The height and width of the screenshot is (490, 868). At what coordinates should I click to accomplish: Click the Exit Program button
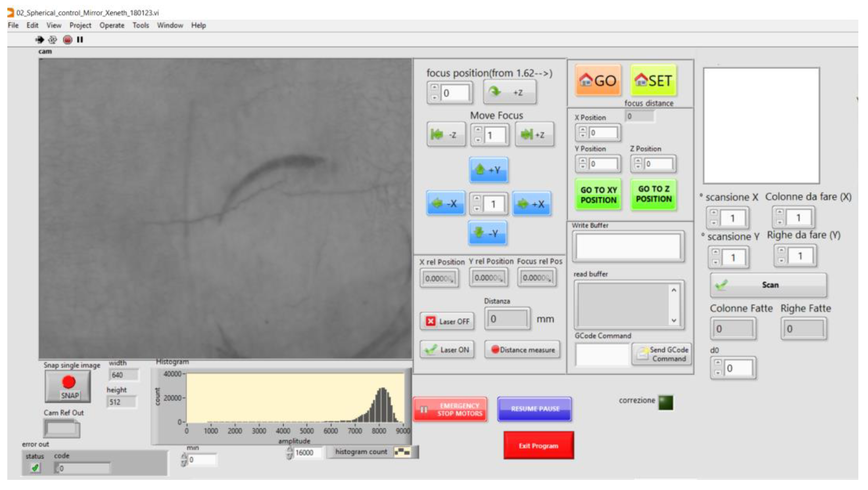[538, 445]
